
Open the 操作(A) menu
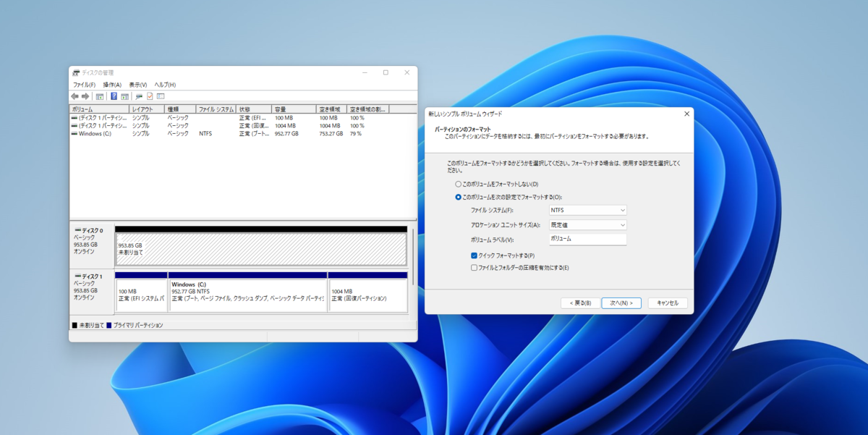tap(112, 85)
